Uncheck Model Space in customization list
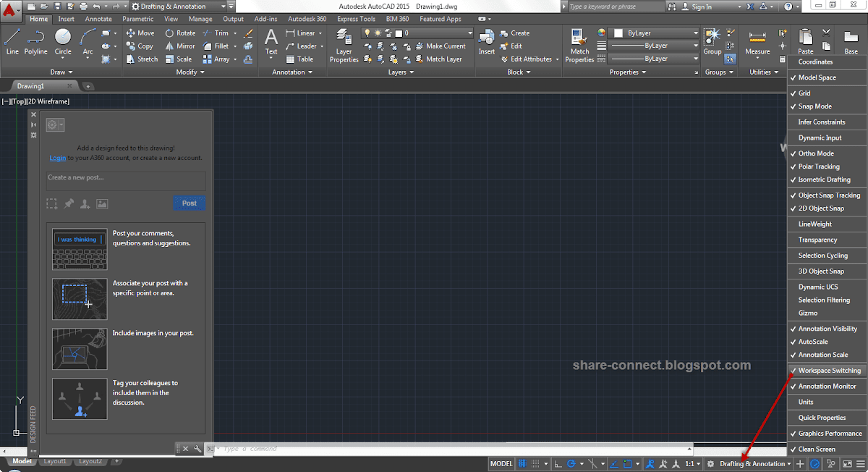This screenshot has height=472, width=868. point(826,77)
